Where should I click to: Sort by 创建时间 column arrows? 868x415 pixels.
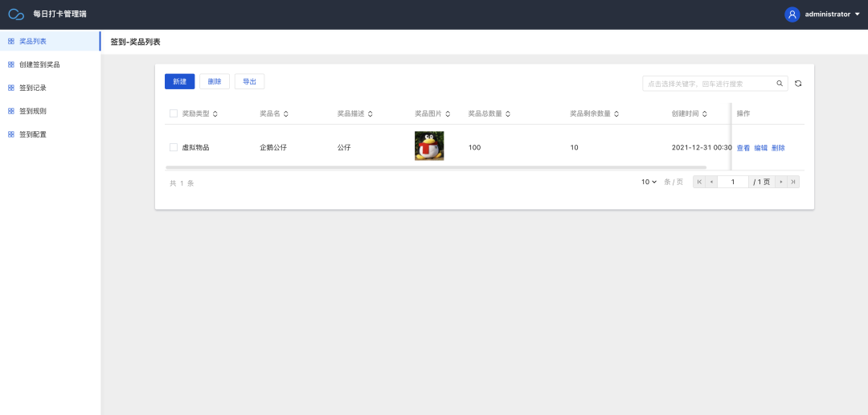[x=705, y=113]
